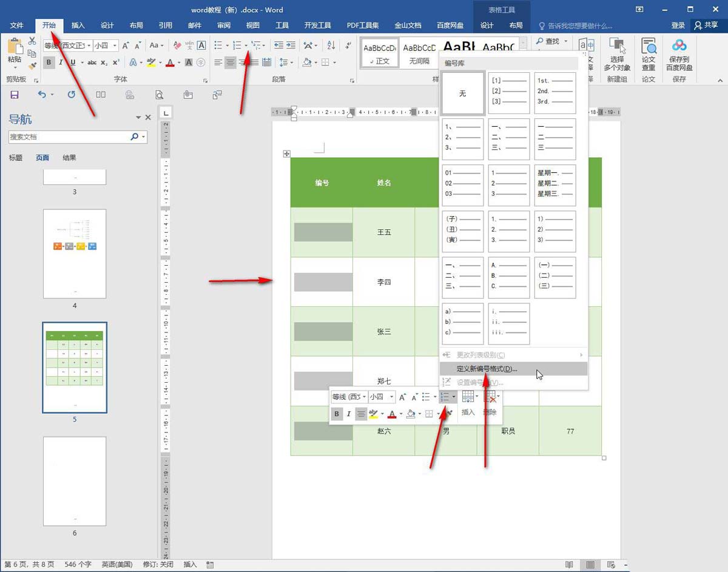Expand the ribbon bullet list dropdown arrow
Viewport: 728px width, 572px height.
(227, 45)
